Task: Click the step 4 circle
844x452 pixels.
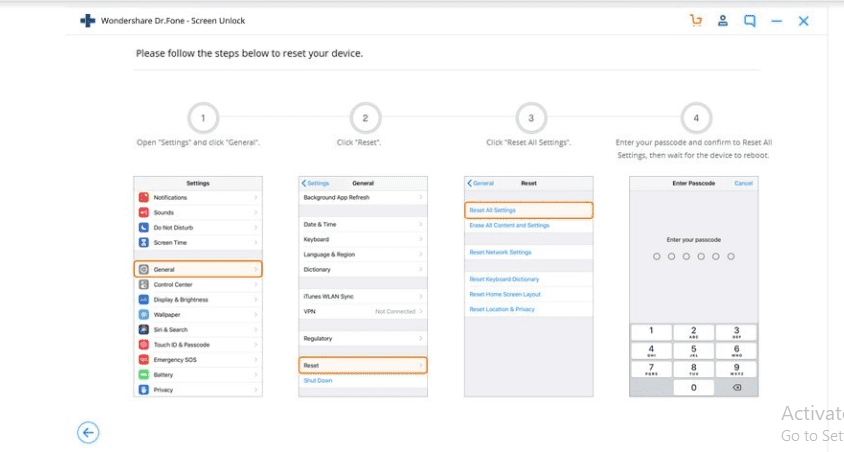Action: 696,118
